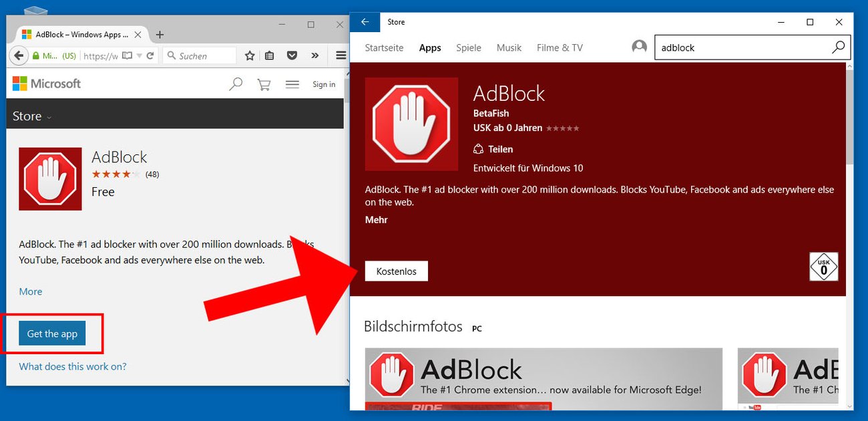The height and width of the screenshot is (421, 868).
Task: Expand the Store chevron on the Microsoft page
Action: (x=49, y=116)
